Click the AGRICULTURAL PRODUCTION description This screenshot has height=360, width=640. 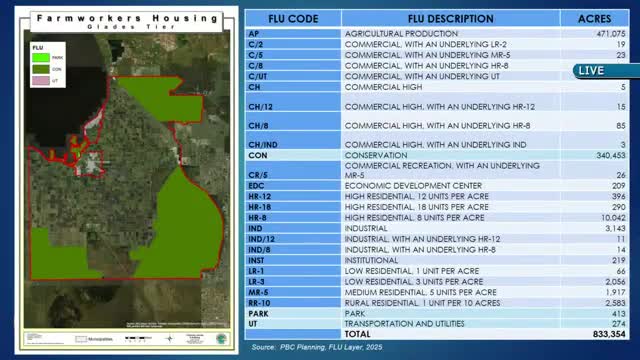pos(401,33)
